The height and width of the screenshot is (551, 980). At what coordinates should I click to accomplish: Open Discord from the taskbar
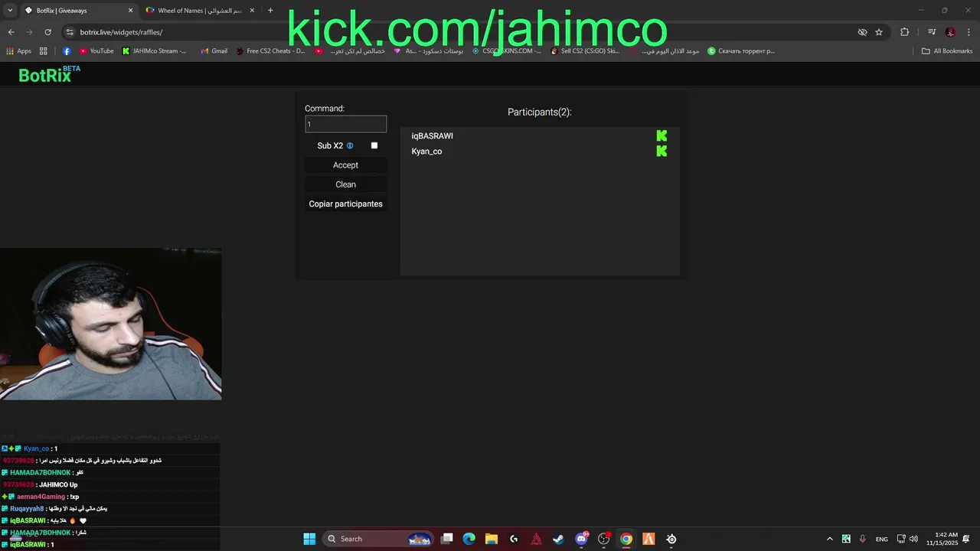tap(582, 539)
